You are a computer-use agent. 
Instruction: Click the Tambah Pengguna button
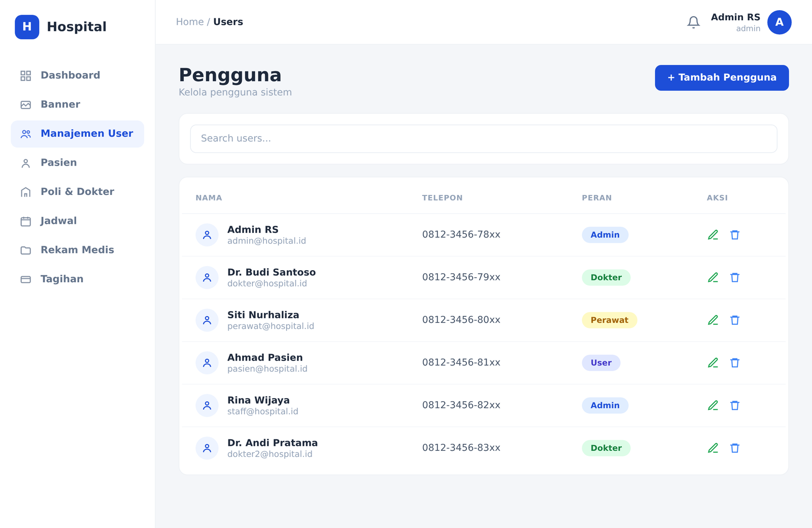tap(722, 78)
